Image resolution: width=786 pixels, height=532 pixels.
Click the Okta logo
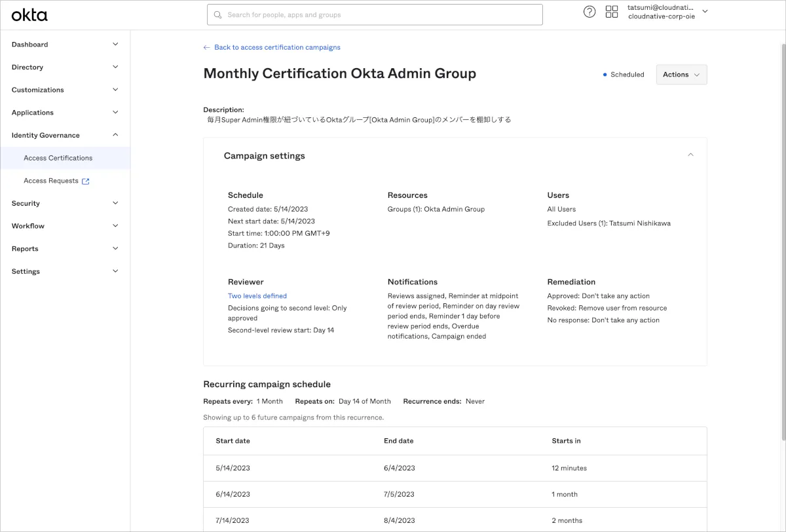pyautogui.click(x=29, y=14)
